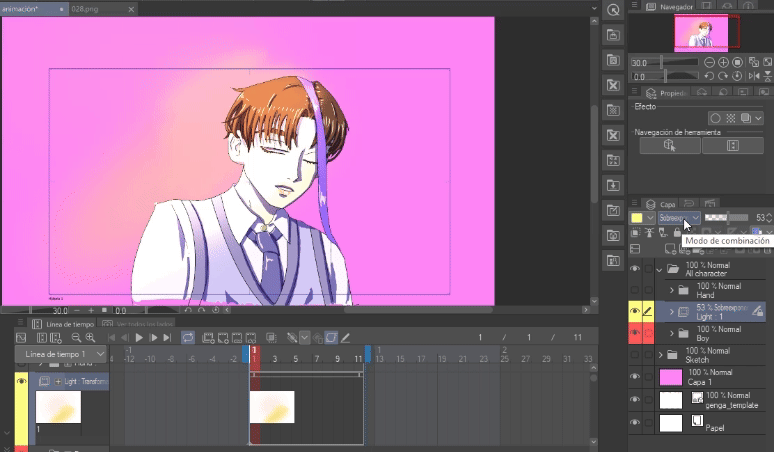
Task: Open 'Línea de tiempo 1' dropdown
Action: click(61, 354)
